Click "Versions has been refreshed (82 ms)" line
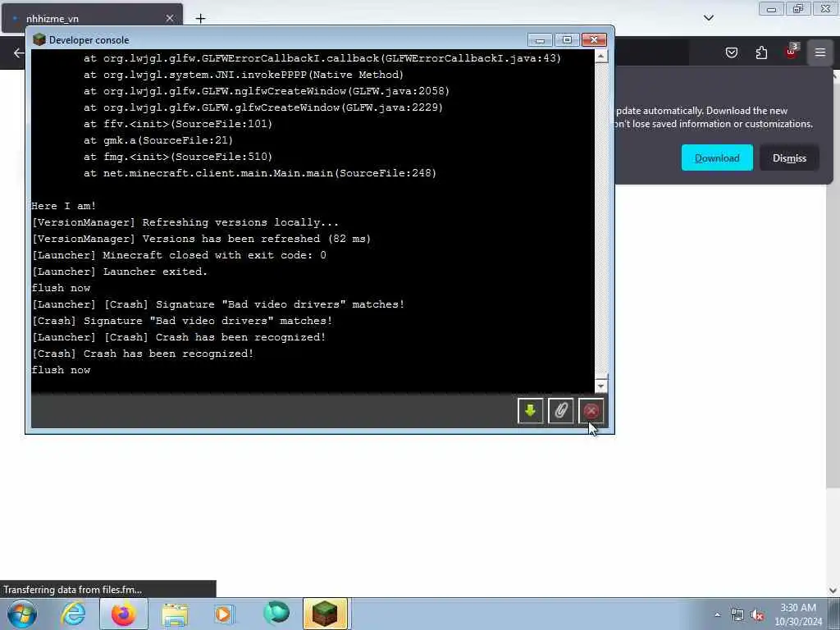 point(202,239)
